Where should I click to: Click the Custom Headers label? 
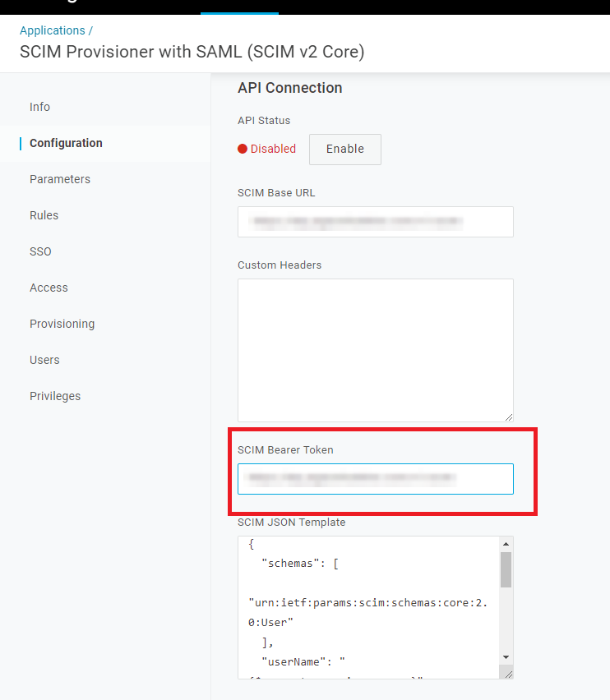pyautogui.click(x=280, y=265)
